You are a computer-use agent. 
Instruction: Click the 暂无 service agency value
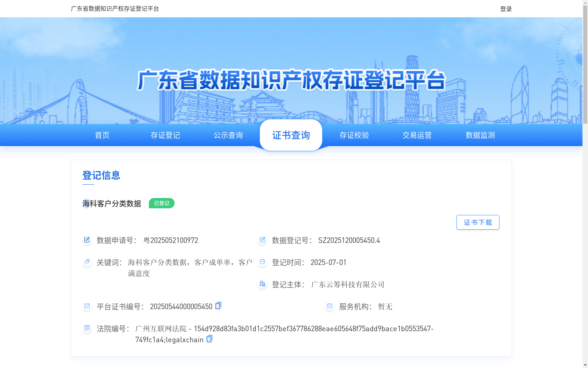385,307
